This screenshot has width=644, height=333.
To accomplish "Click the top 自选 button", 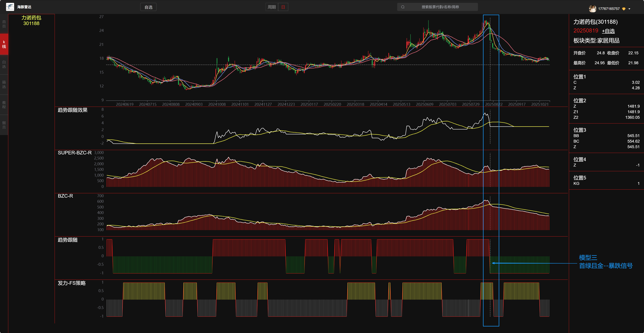I will pyautogui.click(x=148, y=7).
